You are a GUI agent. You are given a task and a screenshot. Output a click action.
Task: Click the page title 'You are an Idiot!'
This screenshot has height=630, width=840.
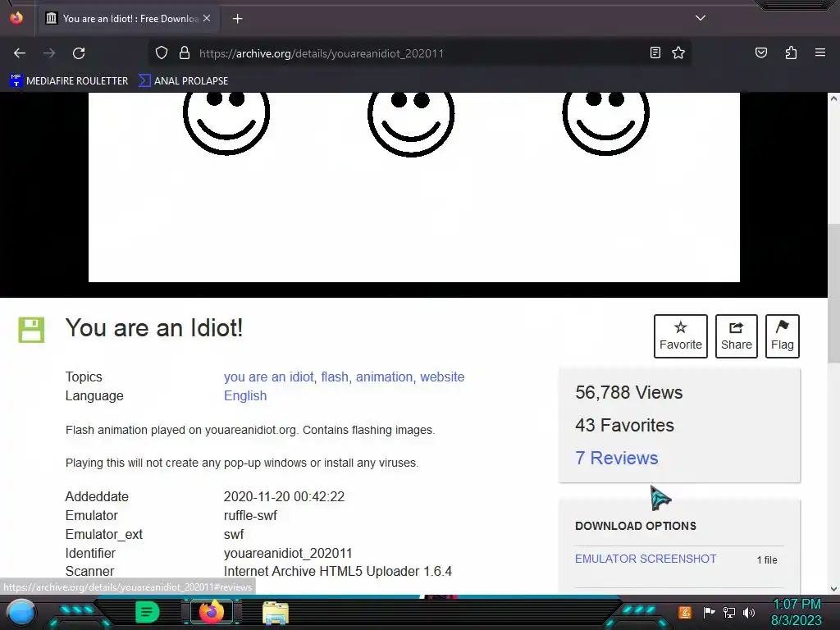coord(154,327)
